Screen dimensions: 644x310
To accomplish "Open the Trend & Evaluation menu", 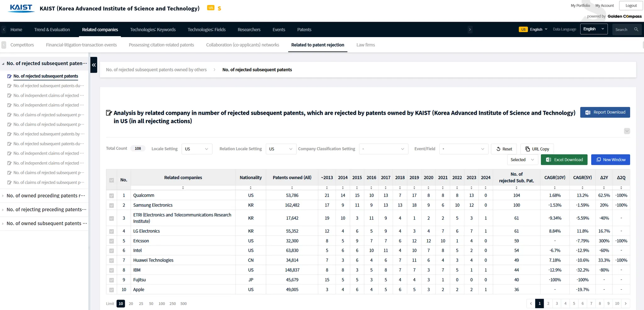I will [52, 30].
